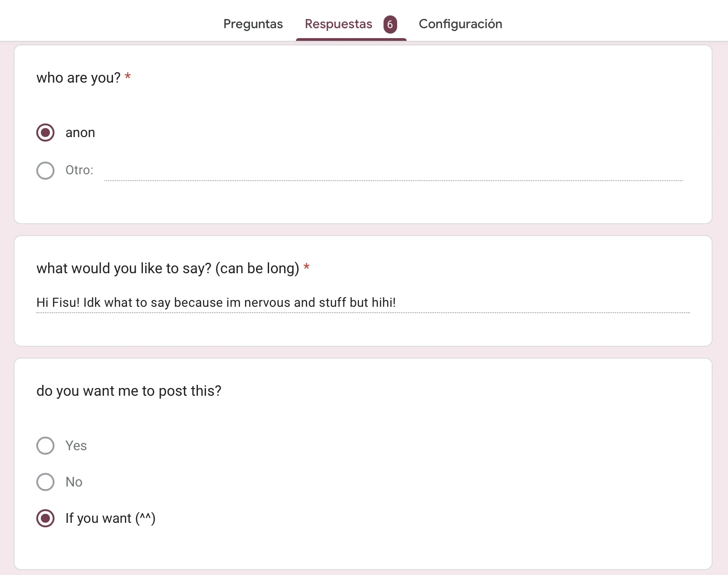Image resolution: width=728 pixels, height=575 pixels.
Task: Choose Yes for posting the response
Action: tap(45, 446)
